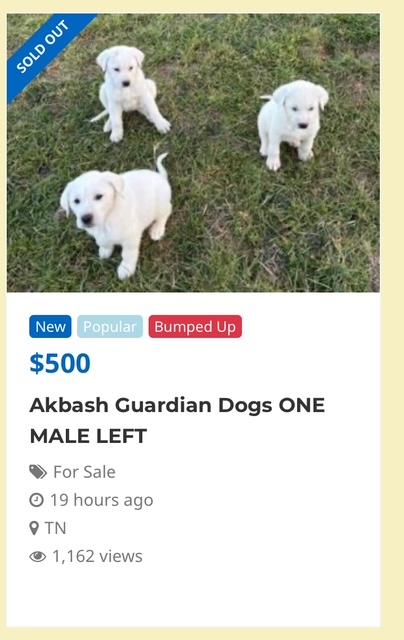Select the blue New badge
Viewport: 404px width, 640px height.
(50, 327)
